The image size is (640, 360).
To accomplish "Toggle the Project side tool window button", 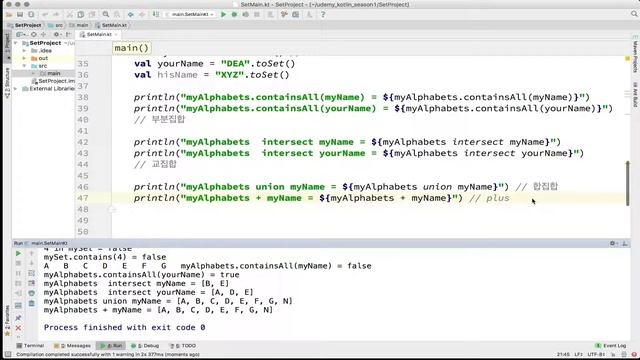I will coord(7,47).
